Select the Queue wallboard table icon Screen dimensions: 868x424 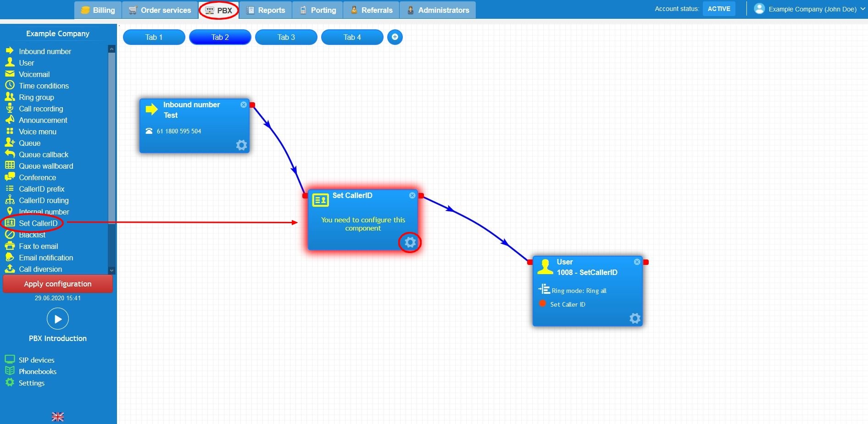(x=10, y=165)
